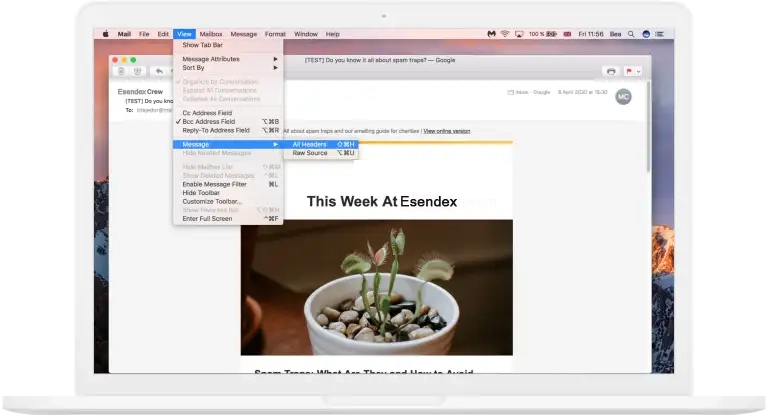This screenshot has height=415, width=768.
Task: Click the MC sender avatar
Action: (623, 97)
